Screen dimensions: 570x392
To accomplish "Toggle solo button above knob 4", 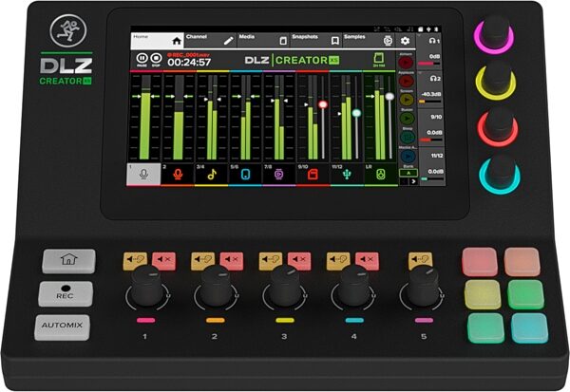I will point(338,260).
